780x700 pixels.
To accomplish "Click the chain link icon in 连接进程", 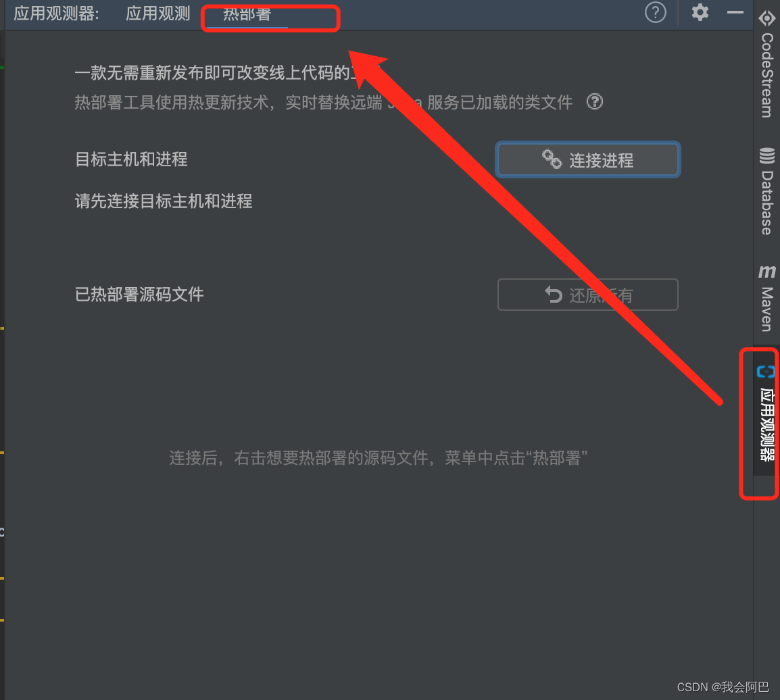I will click(552, 159).
